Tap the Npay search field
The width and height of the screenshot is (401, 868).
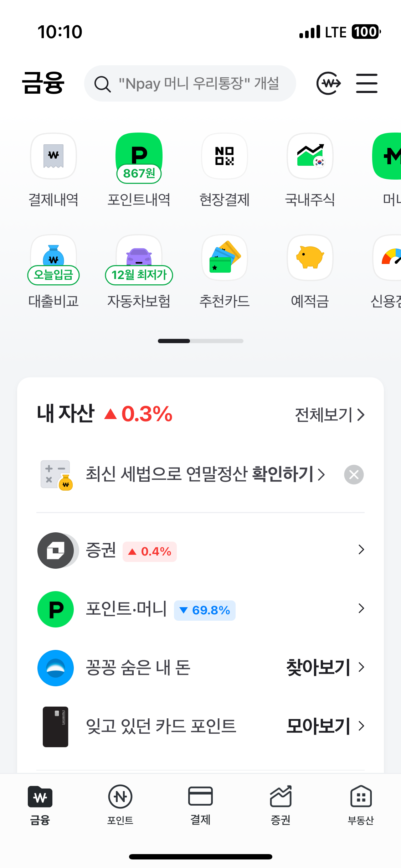pyautogui.click(x=190, y=83)
